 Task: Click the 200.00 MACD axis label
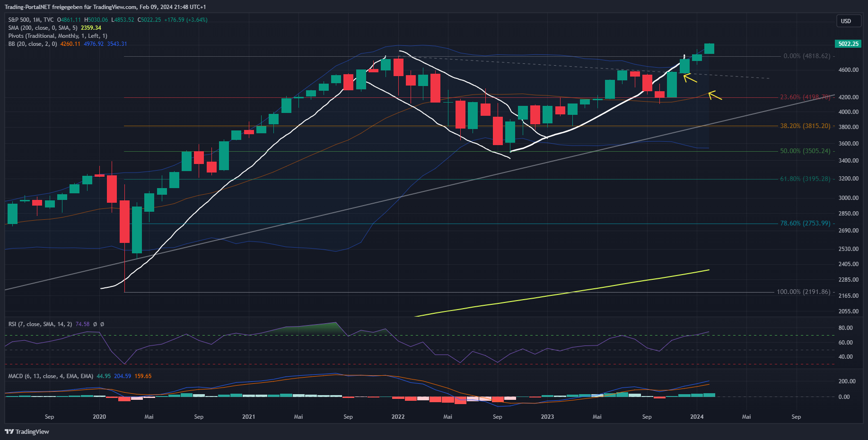[847, 381]
